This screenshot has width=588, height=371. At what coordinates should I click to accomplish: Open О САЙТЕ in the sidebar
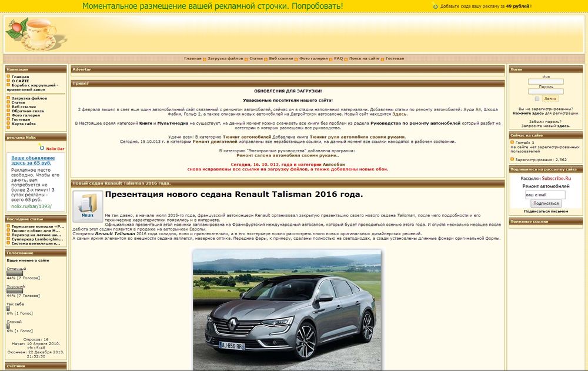(x=20, y=81)
